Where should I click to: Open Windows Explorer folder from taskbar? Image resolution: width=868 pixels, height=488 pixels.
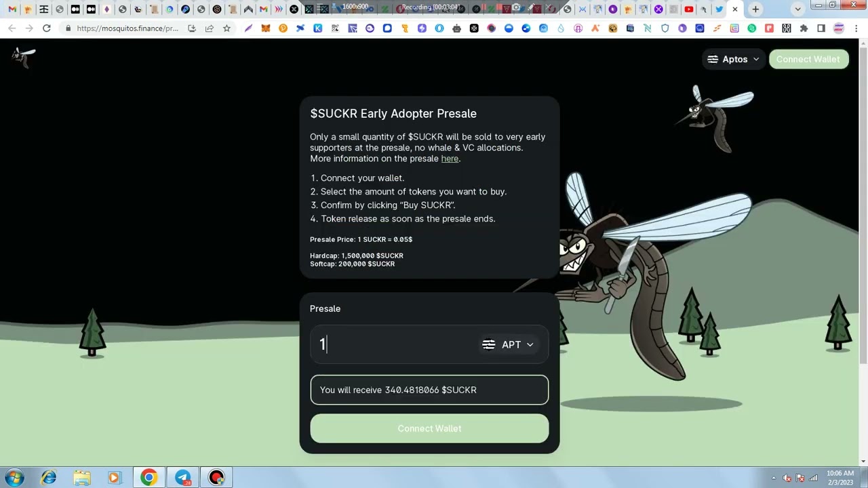click(82, 478)
